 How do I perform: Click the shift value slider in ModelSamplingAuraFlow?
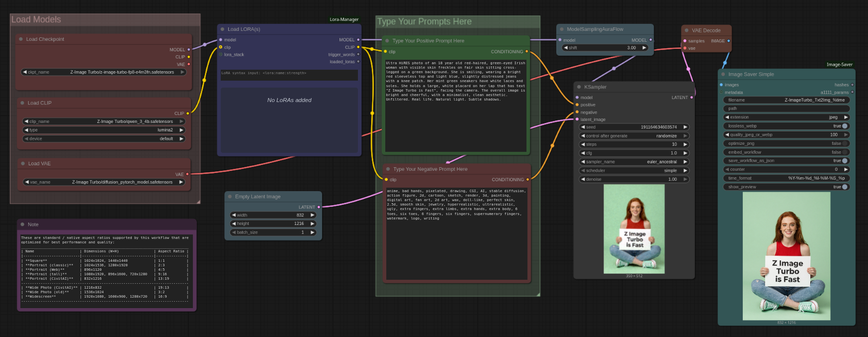pyautogui.click(x=605, y=48)
